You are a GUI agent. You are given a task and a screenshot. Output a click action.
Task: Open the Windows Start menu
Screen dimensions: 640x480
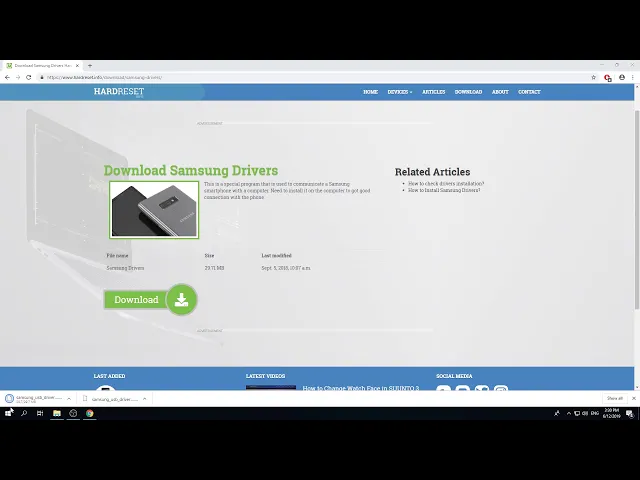click(x=8, y=413)
